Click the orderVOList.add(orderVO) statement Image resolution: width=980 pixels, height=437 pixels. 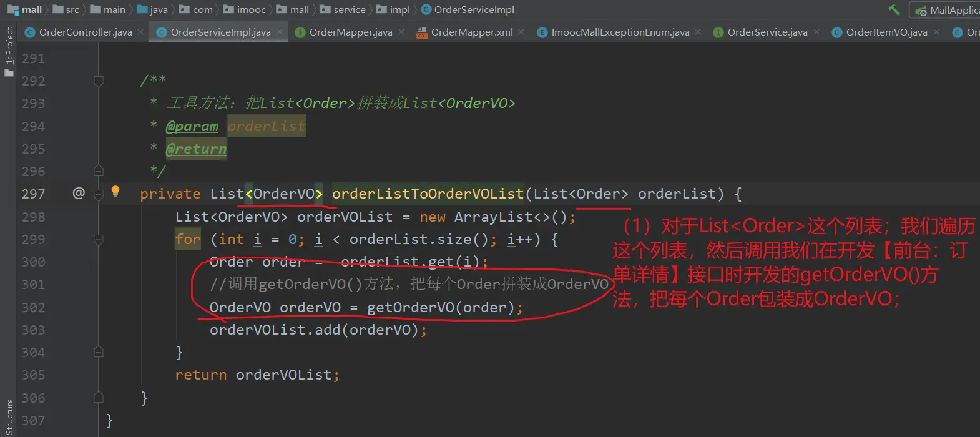tap(318, 330)
